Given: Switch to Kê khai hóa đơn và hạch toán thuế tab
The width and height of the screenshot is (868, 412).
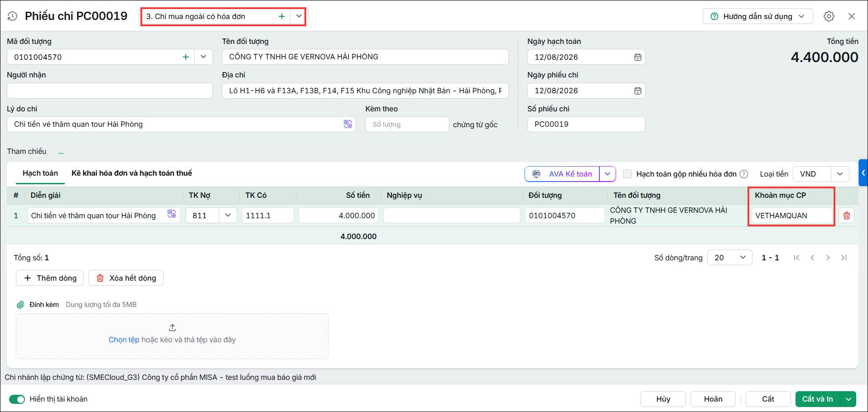Looking at the screenshot, I should pyautogui.click(x=132, y=173).
